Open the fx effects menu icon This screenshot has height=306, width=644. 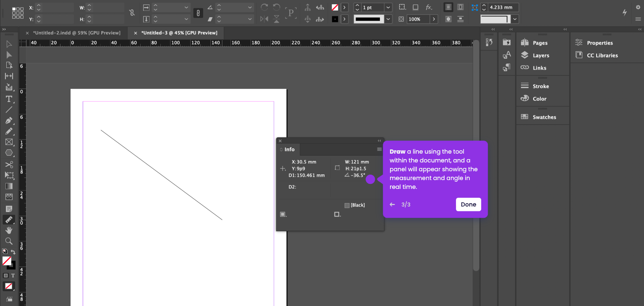[429, 7]
